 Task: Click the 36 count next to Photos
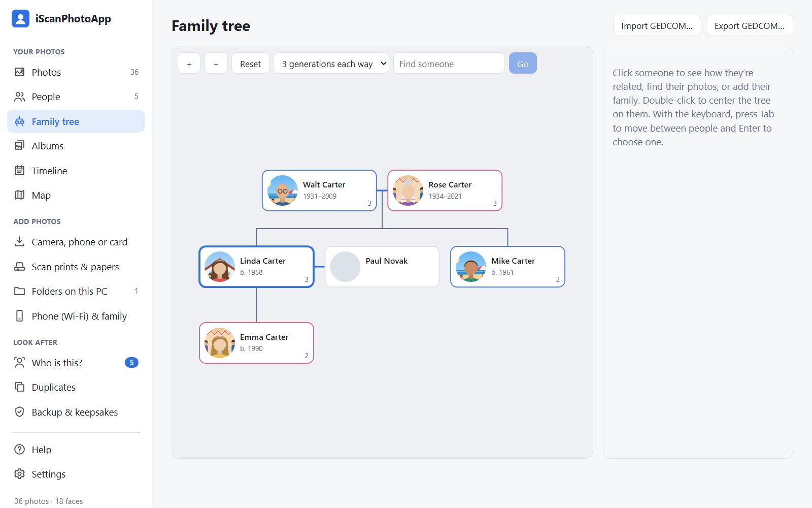[x=134, y=72]
